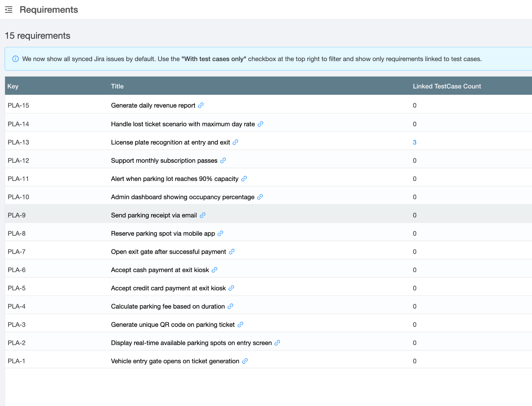This screenshot has height=406, width=532.
Task: Click the link icon beside PLA-9 parking receipt
Action: point(202,215)
